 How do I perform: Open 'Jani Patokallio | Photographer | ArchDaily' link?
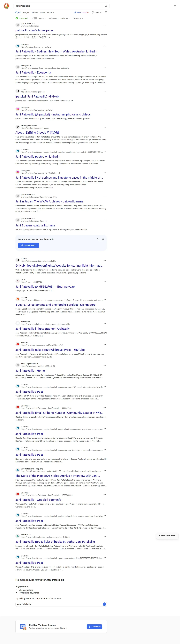click(x=42, y=329)
